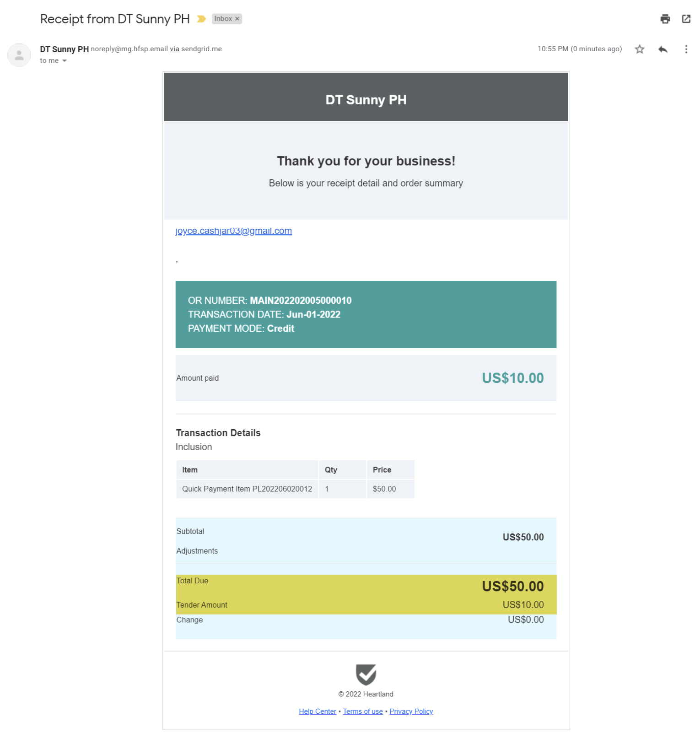Open the three-dot more options menu

coord(686,49)
